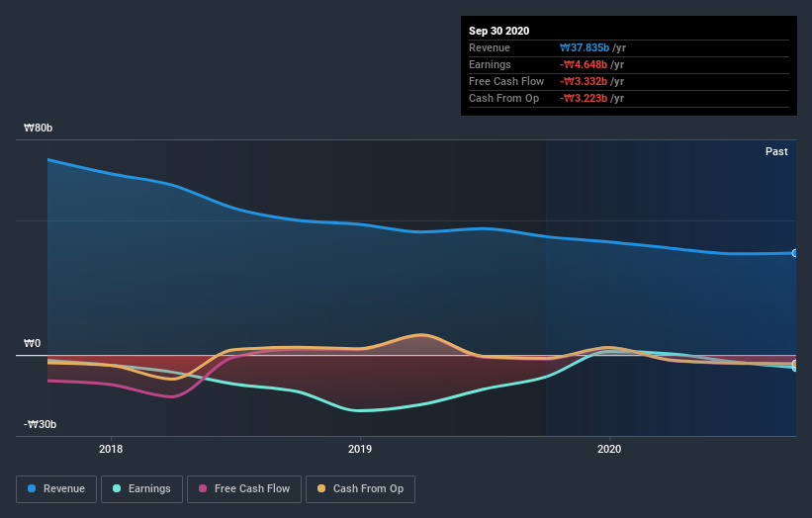Click the -₩4.648b earnings value
812x518 pixels.
click(x=584, y=64)
